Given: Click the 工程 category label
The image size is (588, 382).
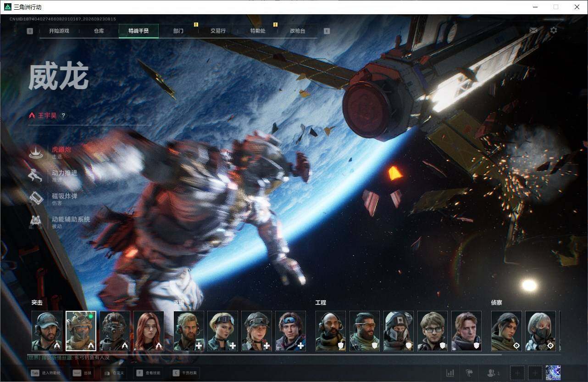Looking at the screenshot, I should click(321, 303).
